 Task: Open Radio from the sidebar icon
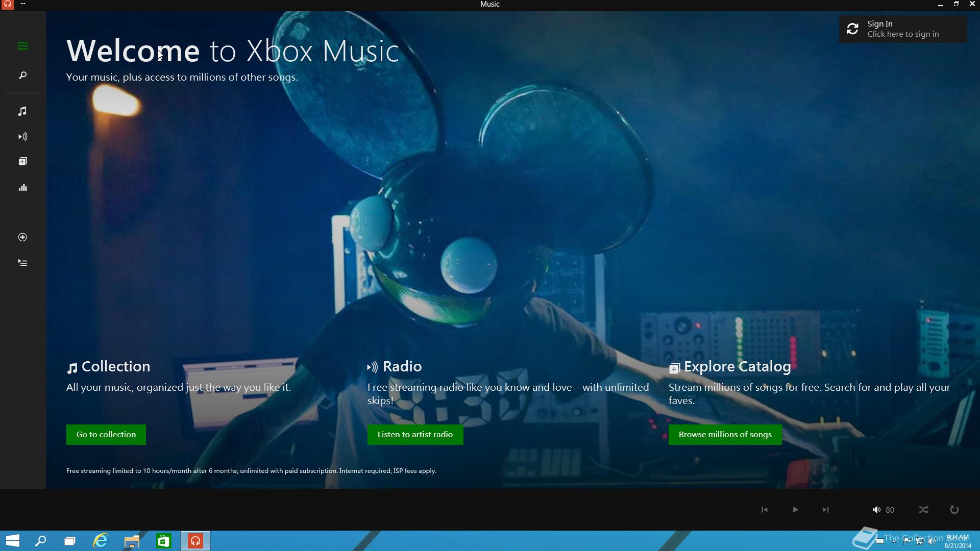pos(22,137)
